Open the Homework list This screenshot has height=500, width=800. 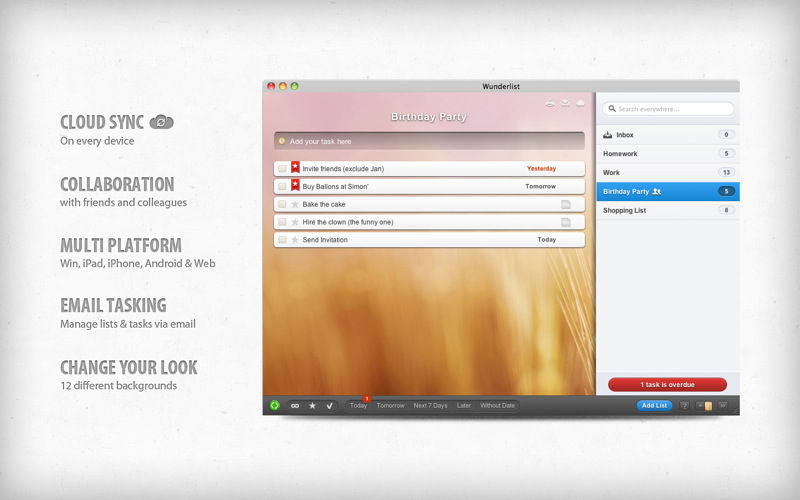(668, 154)
